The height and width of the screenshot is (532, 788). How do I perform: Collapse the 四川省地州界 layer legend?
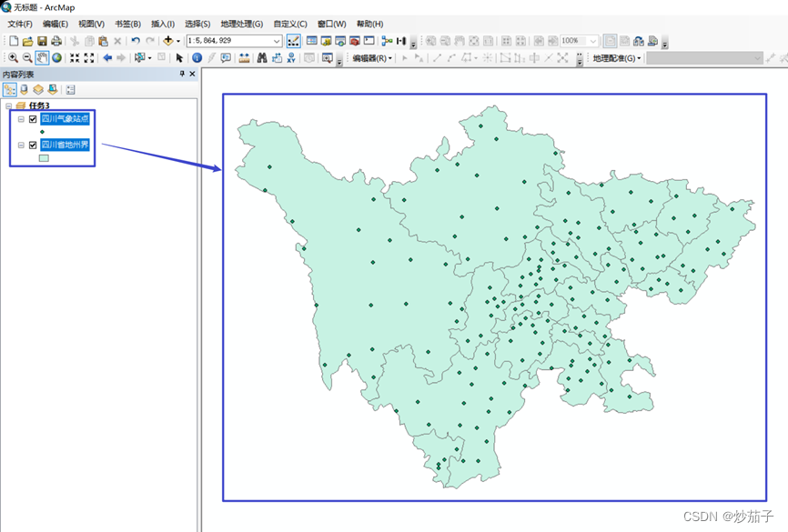click(21, 146)
